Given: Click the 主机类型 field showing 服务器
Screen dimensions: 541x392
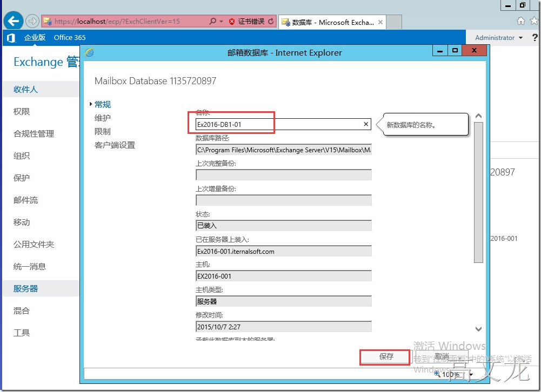Looking at the screenshot, I should pyautogui.click(x=283, y=301).
